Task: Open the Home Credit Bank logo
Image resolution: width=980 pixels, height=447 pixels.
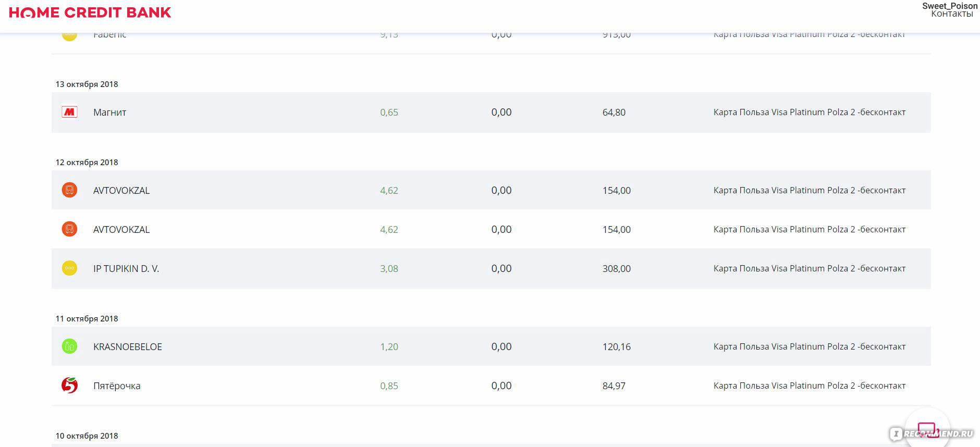Action: [x=90, y=13]
